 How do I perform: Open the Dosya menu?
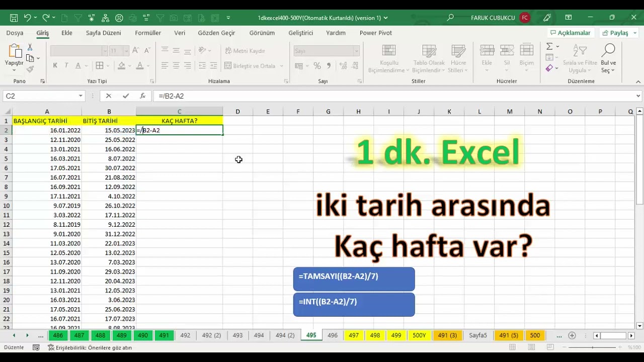(15, 33)
